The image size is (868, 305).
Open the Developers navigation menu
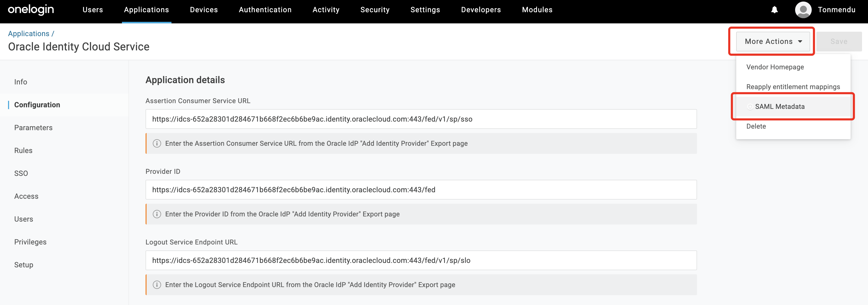(480, 10)
